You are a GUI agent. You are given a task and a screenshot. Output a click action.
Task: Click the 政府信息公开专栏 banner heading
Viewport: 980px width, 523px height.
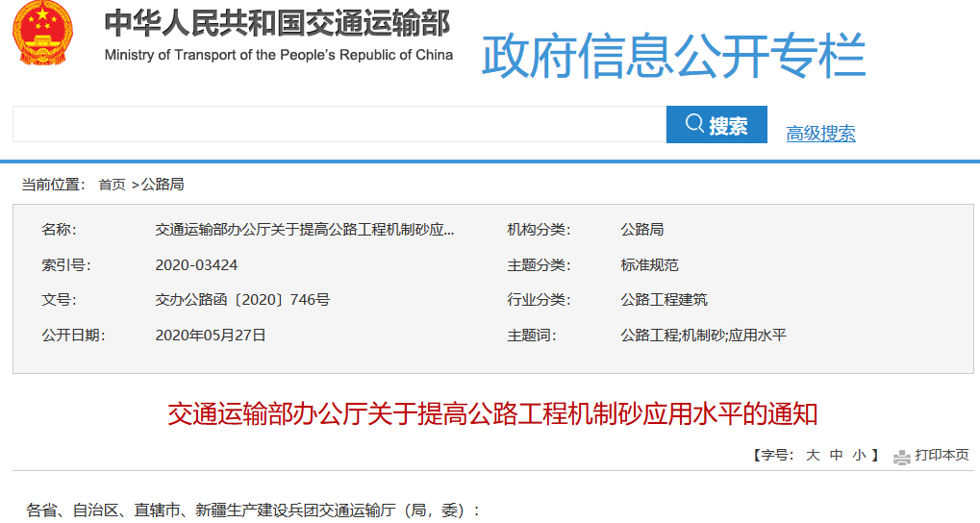673,56
